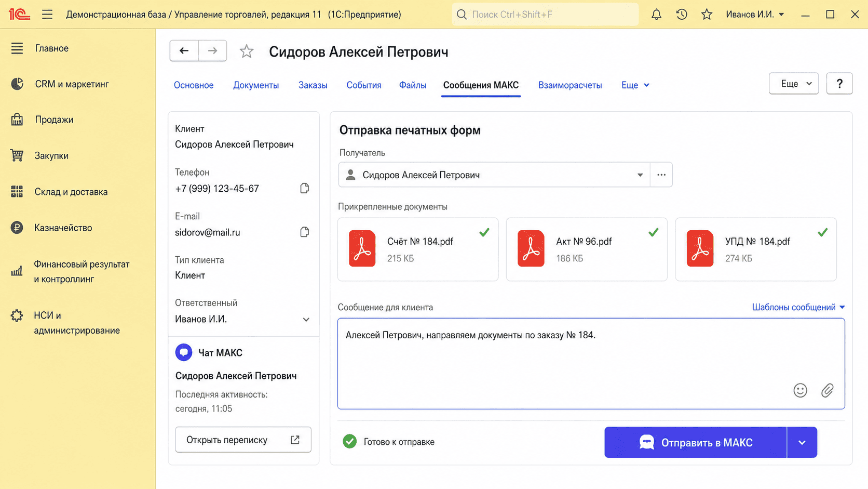The width and height of the screenshot is (868, 489).
Task: Open the 1C logo main menu
Action: click(x=19, y=14)
